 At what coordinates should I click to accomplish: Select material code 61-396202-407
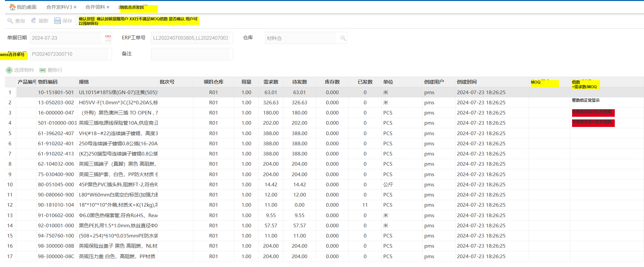pyautogui.click(x=56, y=133)
